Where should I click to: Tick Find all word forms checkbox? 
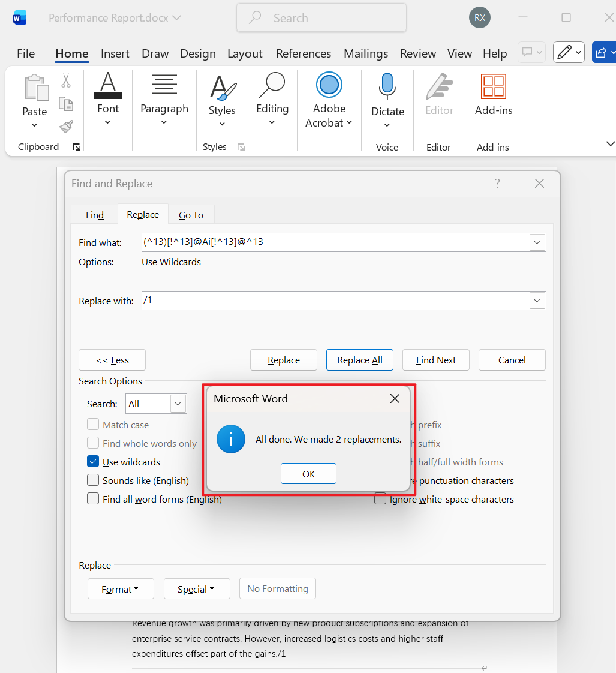point(93,499)
